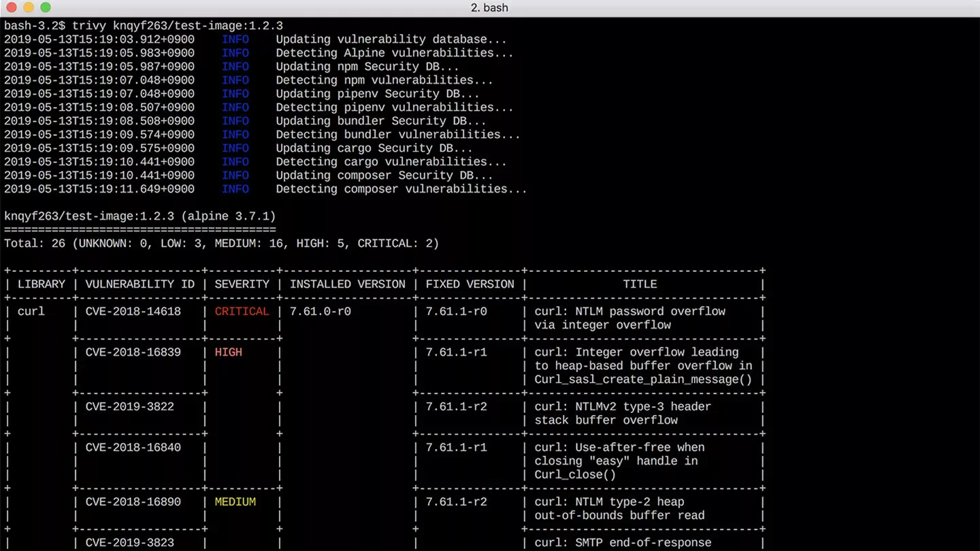Image resolution: width=980 pixels, height=551 pixels.
Task: Click the TITLE column header of the table
Action: (640, 284)
